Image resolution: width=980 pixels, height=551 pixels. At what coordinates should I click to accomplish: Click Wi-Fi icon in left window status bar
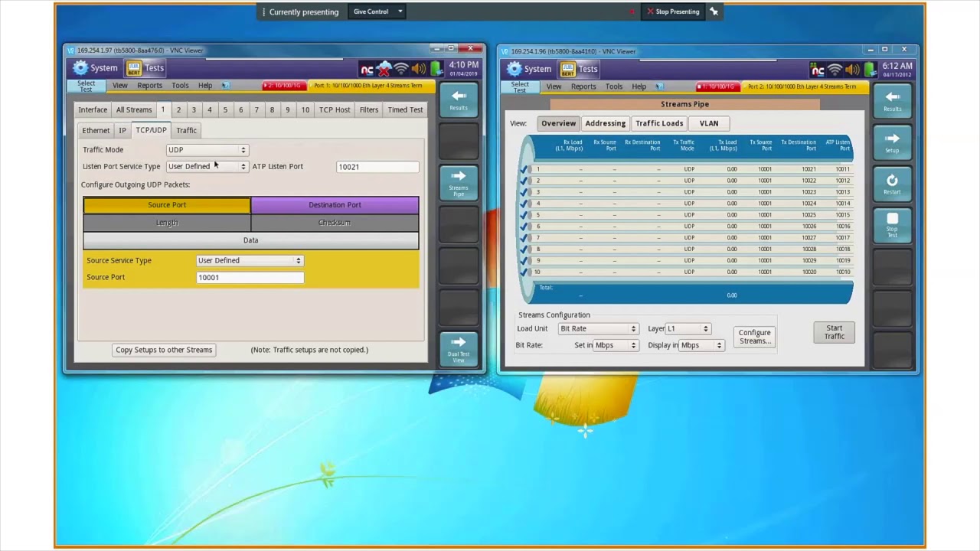401,70
